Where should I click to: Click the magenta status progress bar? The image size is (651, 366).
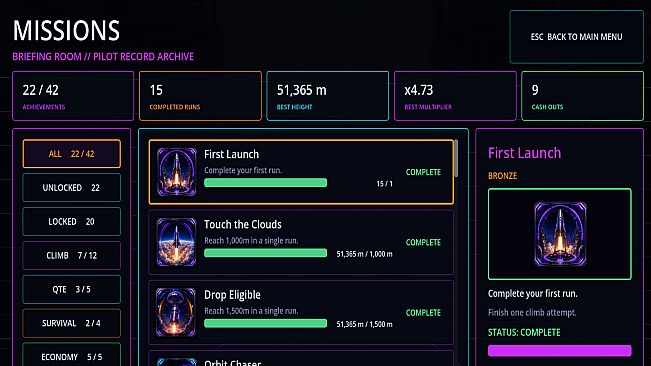560,351
